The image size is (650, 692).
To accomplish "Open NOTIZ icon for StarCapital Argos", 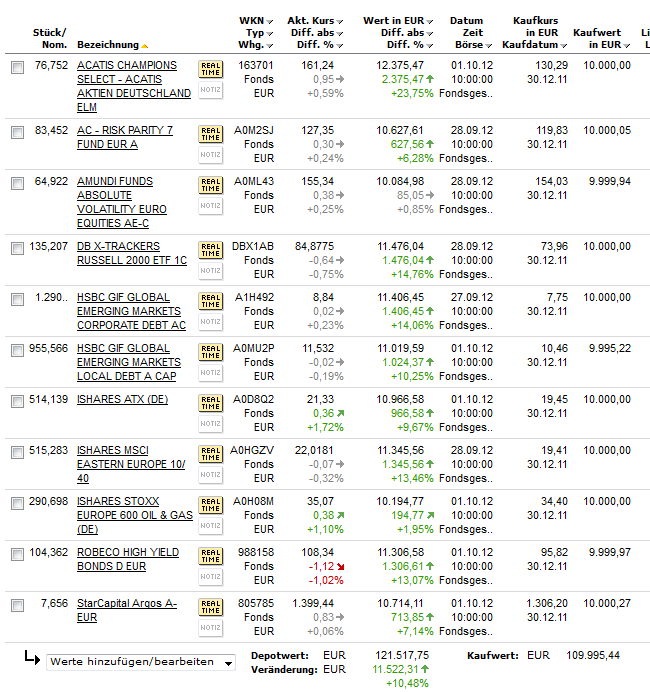I will click(x=210, y=628).
